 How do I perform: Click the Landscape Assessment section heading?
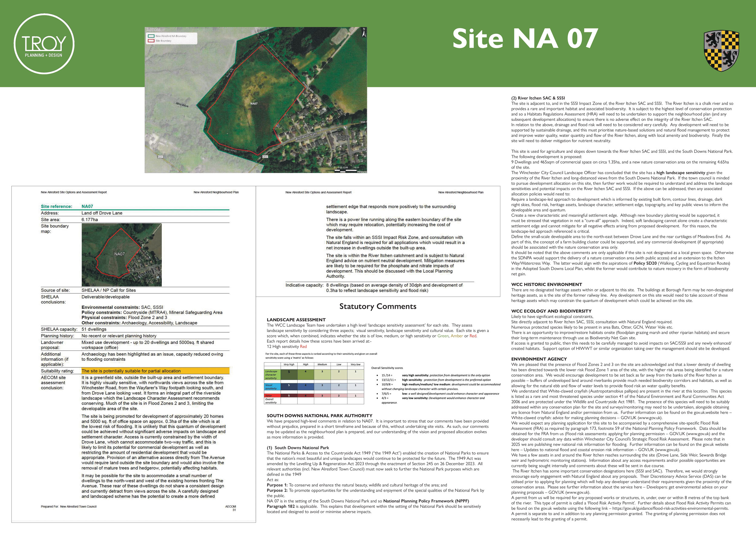pyautogui.click(x=296, y=320)
